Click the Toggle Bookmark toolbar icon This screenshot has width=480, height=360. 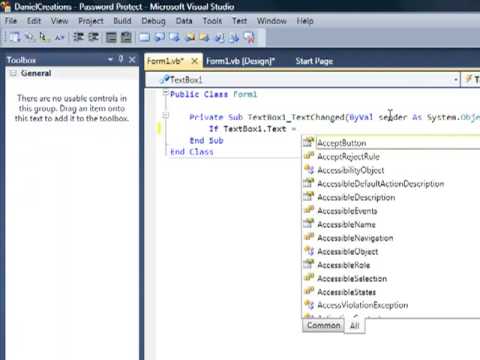coord(144,37)
